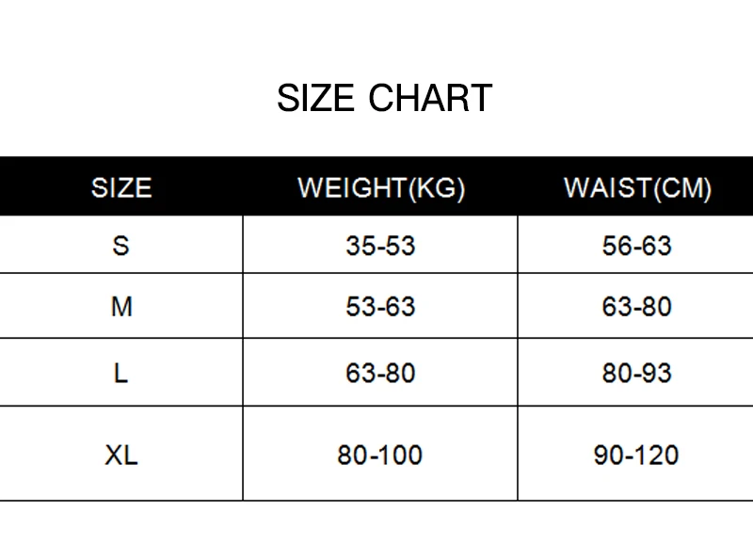Image resolution: width=753 pixels, height=560 pixels.
Task: Click the (KG) unit in header
Action: tap(437, 188)
